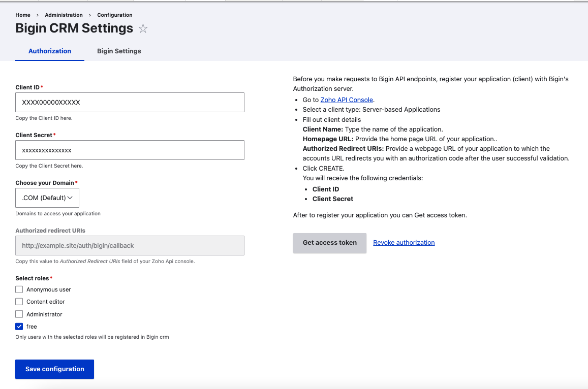
Task: Focus the Client ID input field
Action: click(x=130, y=102)
